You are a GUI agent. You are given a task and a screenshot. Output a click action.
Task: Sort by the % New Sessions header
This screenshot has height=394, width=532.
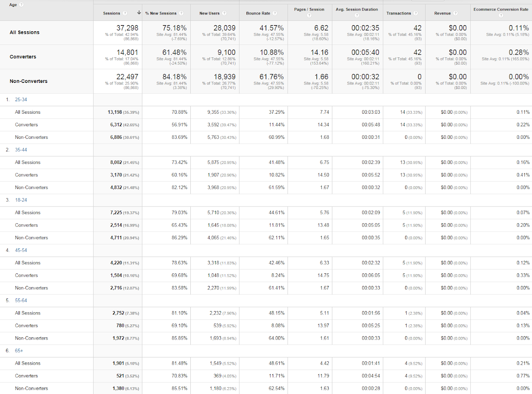[161, 13]
